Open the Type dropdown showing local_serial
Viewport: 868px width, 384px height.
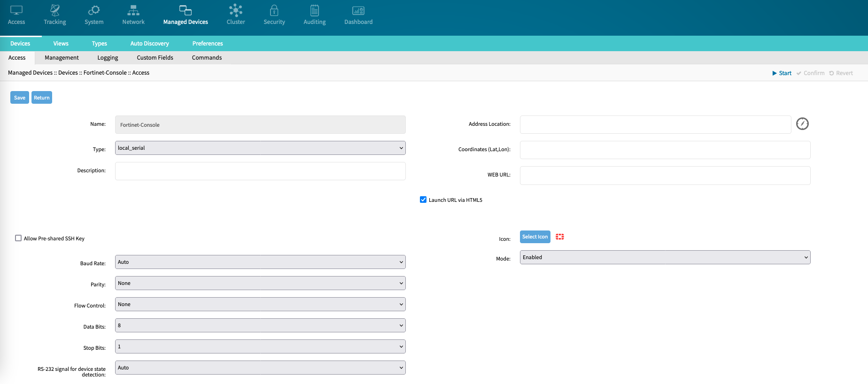(260, 148)
